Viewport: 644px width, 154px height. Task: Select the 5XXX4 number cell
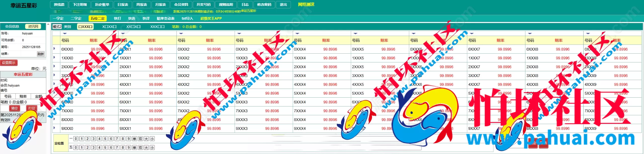point(300,93)
